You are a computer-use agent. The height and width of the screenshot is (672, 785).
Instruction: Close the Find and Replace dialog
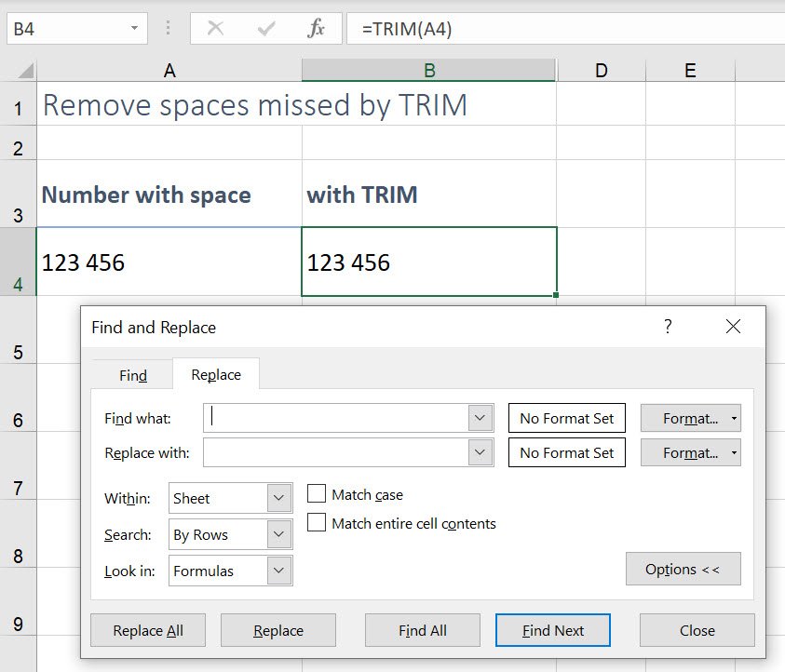[733, 327]
